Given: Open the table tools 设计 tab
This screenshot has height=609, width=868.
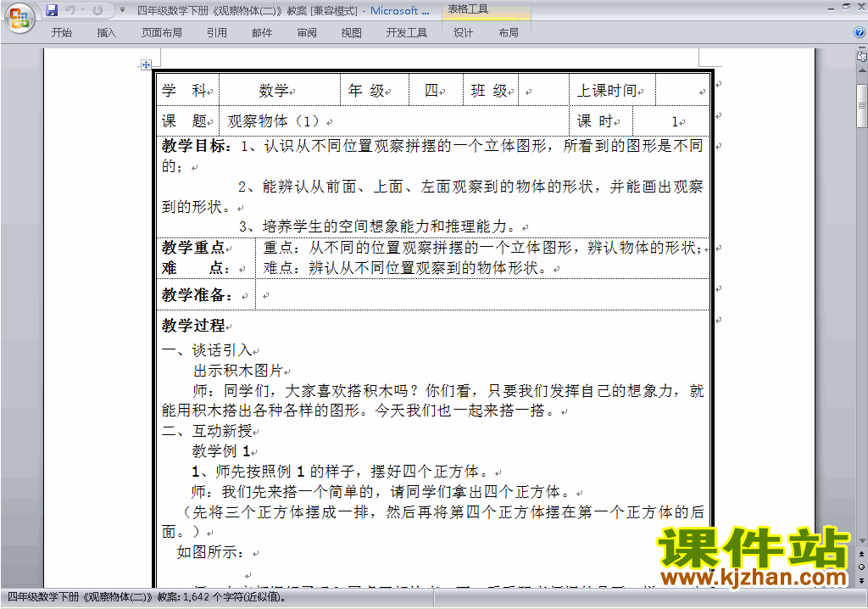Looking at the screenshot, I should point(463,33).
